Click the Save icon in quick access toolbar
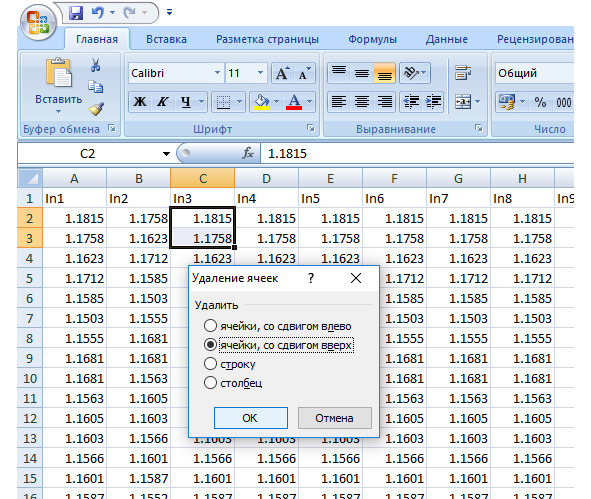This screenshot has width=591, height=499. (x=76, y=13)
